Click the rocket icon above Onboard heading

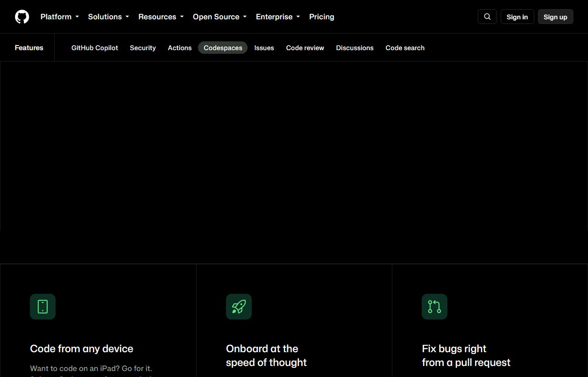(239, 307)
